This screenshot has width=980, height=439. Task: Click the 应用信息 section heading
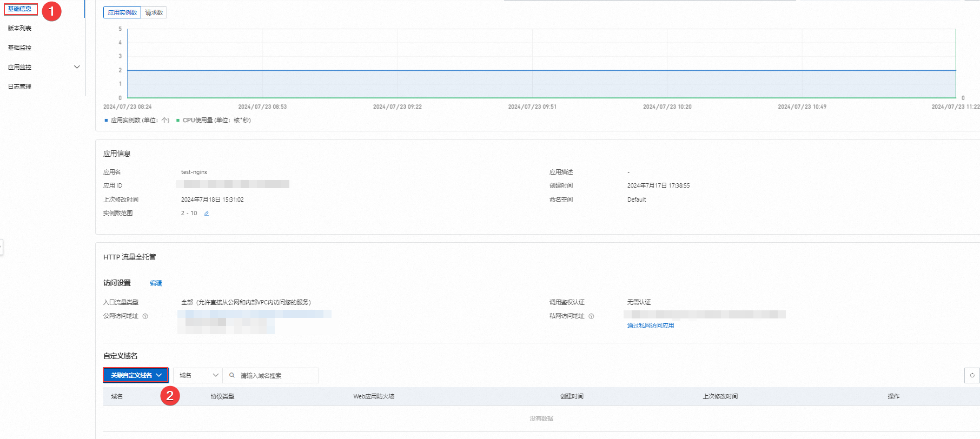(117, 154)
